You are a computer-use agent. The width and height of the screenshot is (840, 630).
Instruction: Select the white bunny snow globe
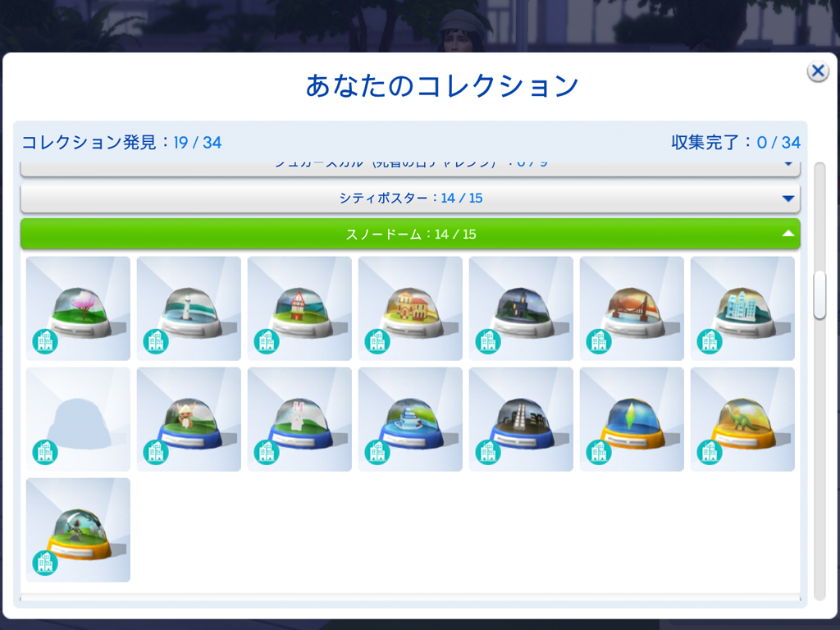299,419
